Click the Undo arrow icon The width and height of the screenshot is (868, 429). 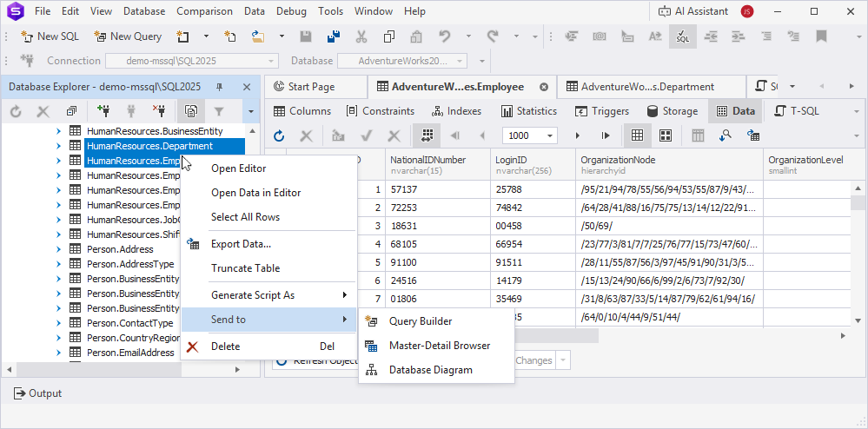[x=445, y=36]
